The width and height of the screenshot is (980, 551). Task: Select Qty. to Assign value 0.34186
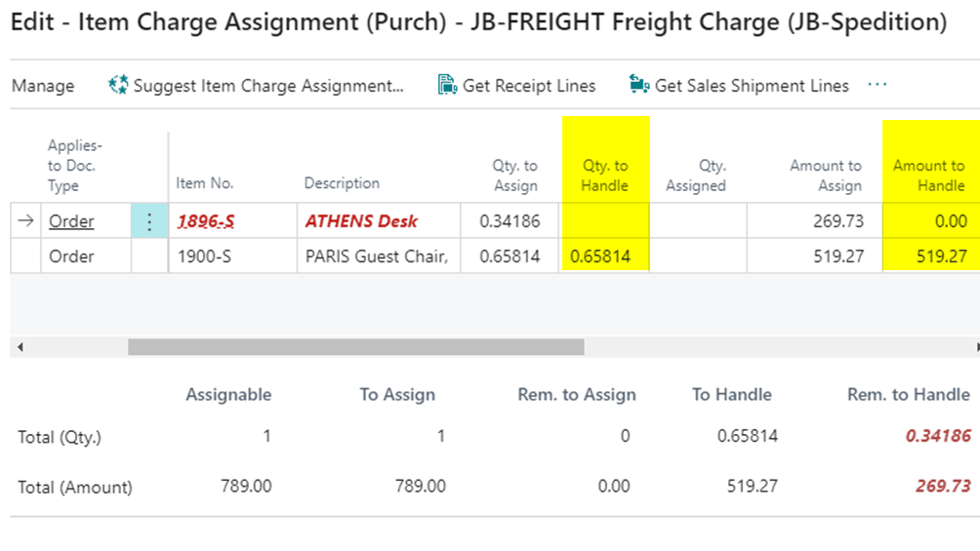pyautogui.click(x=510, y=221)
